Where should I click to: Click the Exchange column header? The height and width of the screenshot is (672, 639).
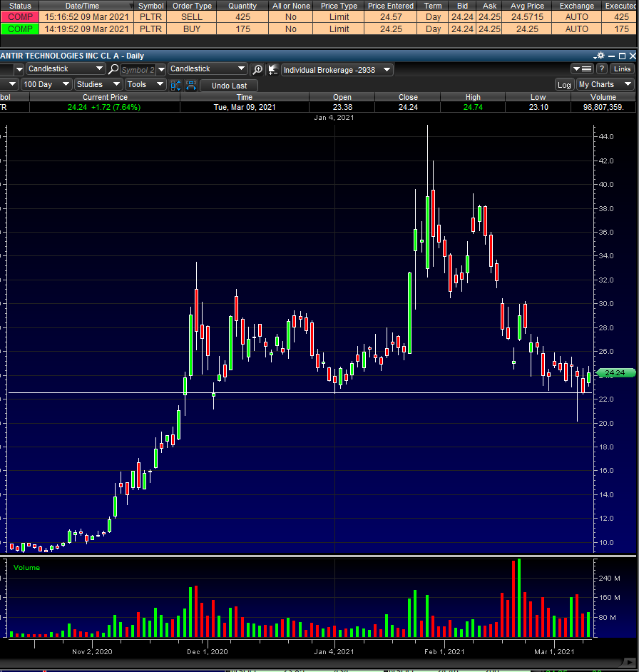coord(576,6)
